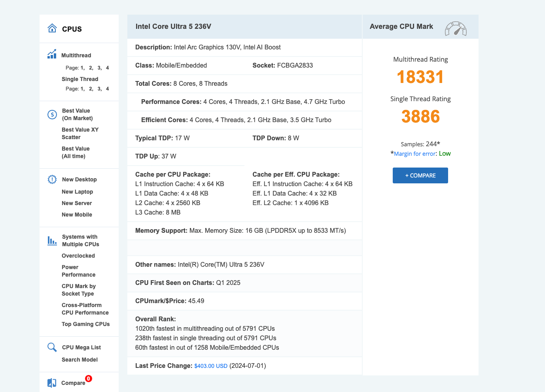Open CPU Mark by Socket Type
The height and width of the screenshot is (392, 545).
tap(78, 290)
